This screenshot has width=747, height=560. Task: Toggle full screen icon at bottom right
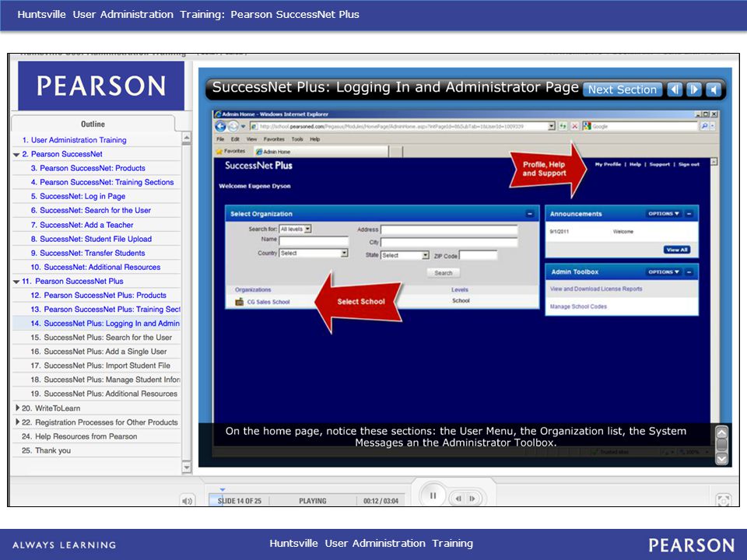pos(723,500)
